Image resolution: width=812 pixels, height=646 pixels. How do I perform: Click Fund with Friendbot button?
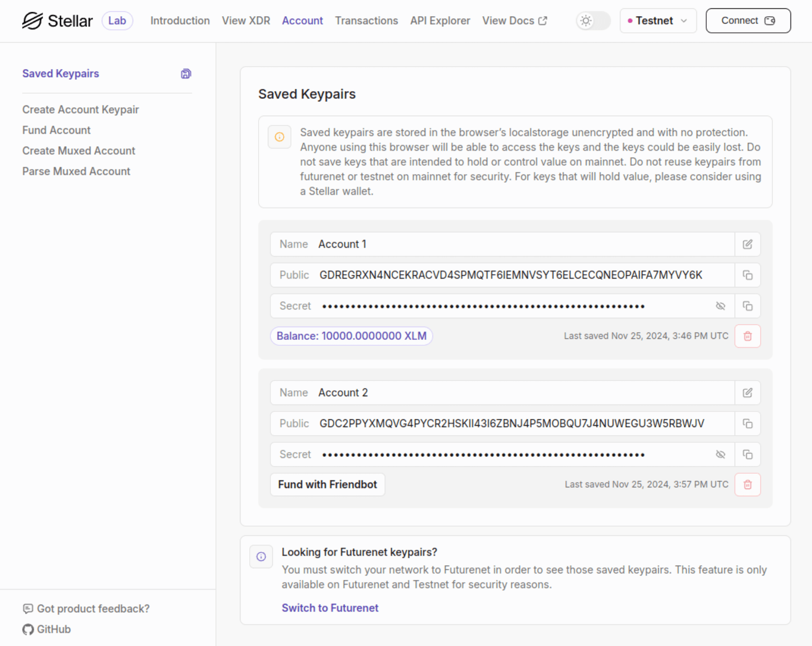point(327,484)
